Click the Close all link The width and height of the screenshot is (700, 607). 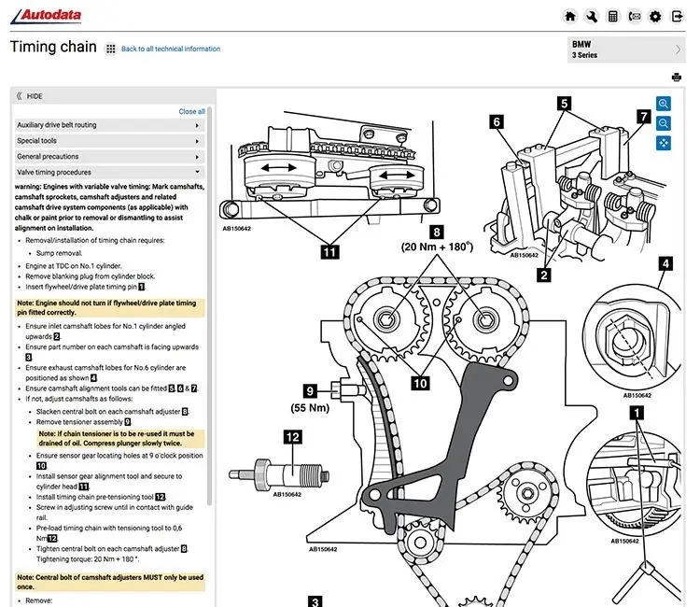(x=191, y=111)
